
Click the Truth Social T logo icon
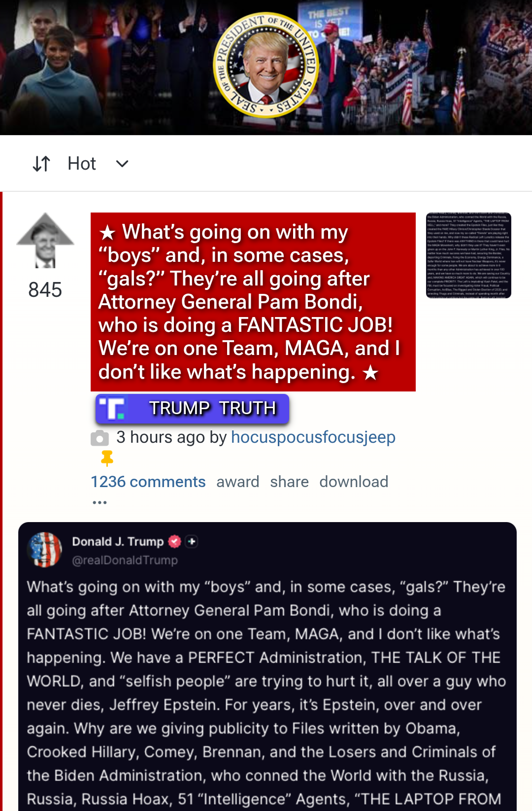(112, 409)
